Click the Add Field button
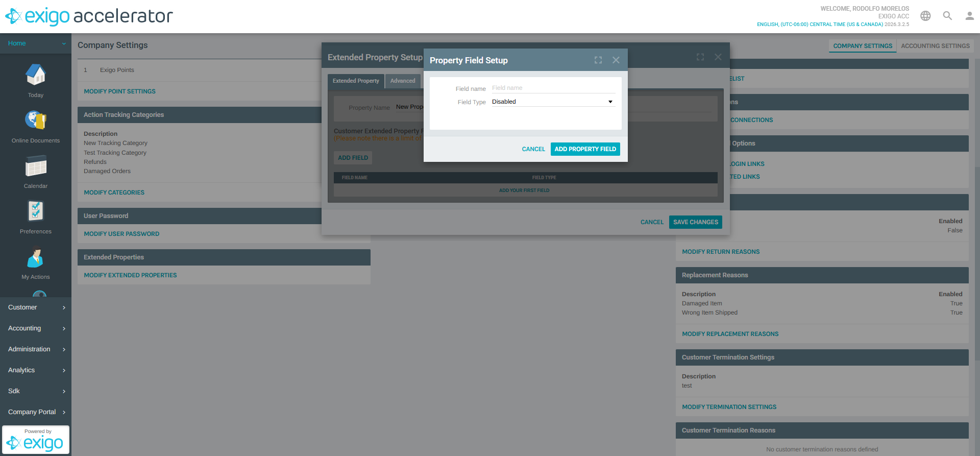Image resolution: width=980 pixels, height=456 pixels. click(x=353, y=158)
